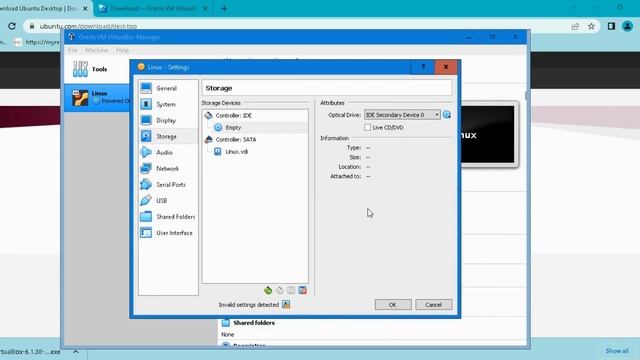The image size is (640, 360).
Task: Click the invalid settings warning icon
Action: point(286,304)
